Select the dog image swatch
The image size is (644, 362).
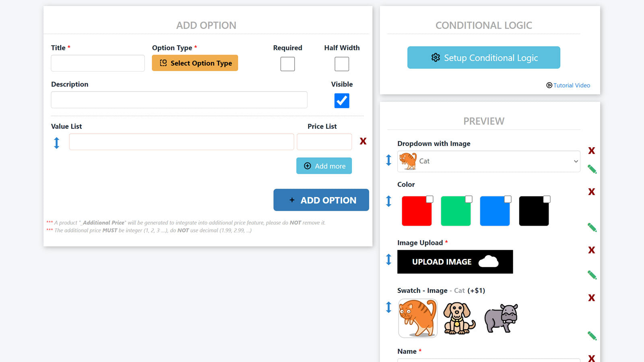coord(459,318)
